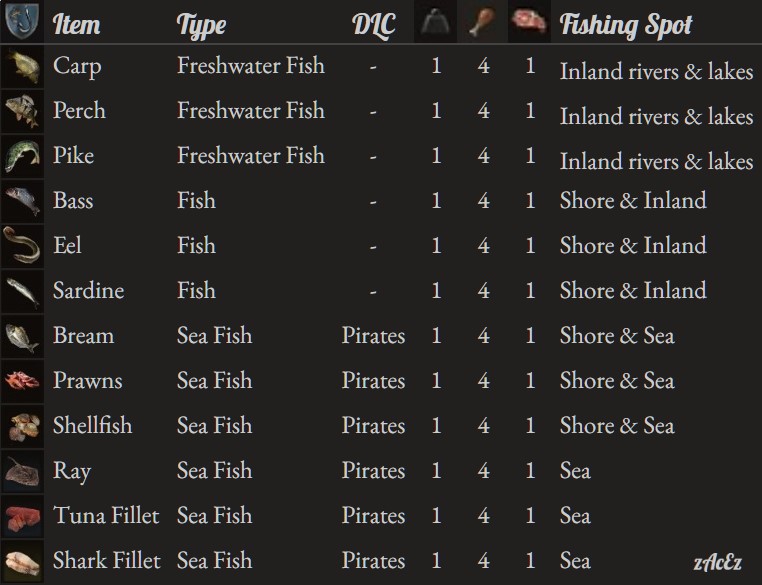Click the raw meat column icon
This screenshot has width=762, height=585.
click(x=528, y=23)
